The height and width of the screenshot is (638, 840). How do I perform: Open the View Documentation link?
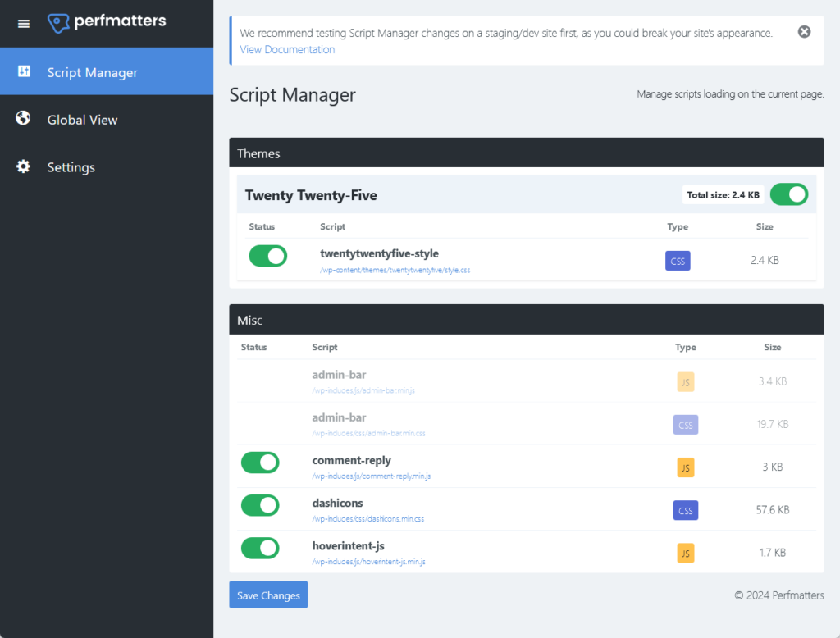pos(287,49)
